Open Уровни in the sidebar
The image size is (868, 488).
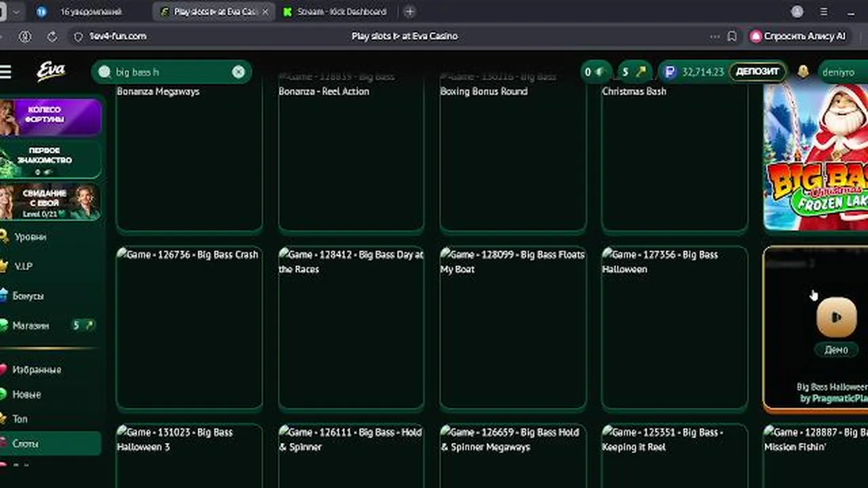[x=30, y=237]
